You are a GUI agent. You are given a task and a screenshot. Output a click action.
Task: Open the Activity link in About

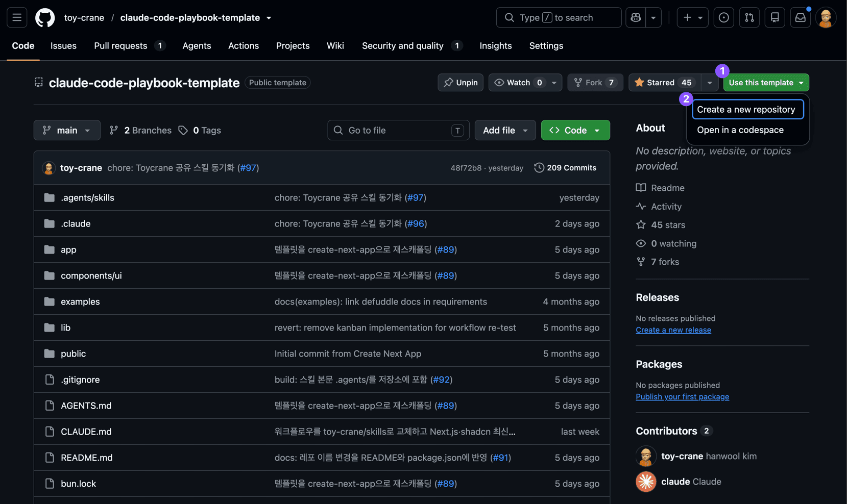click(x=659, y=206)
